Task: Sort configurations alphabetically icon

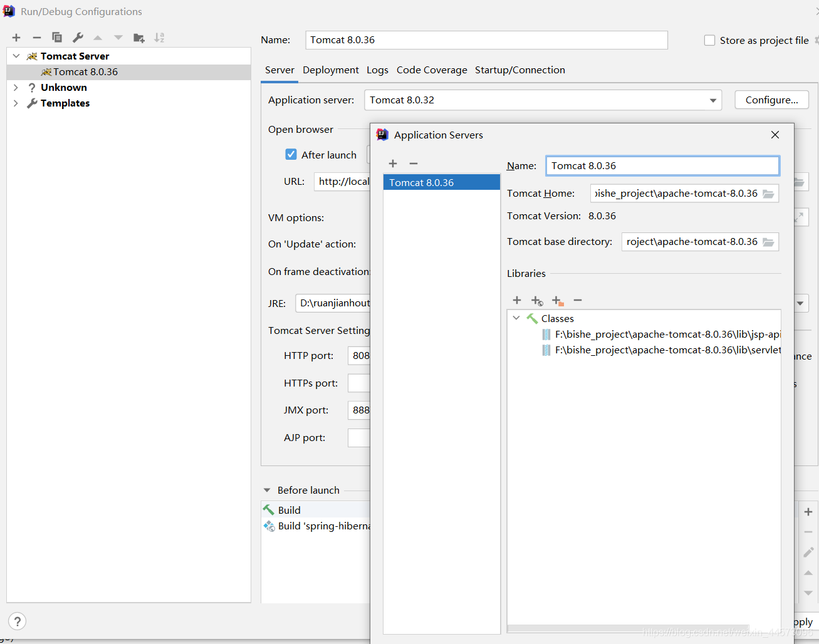Action: click(159, 38)
